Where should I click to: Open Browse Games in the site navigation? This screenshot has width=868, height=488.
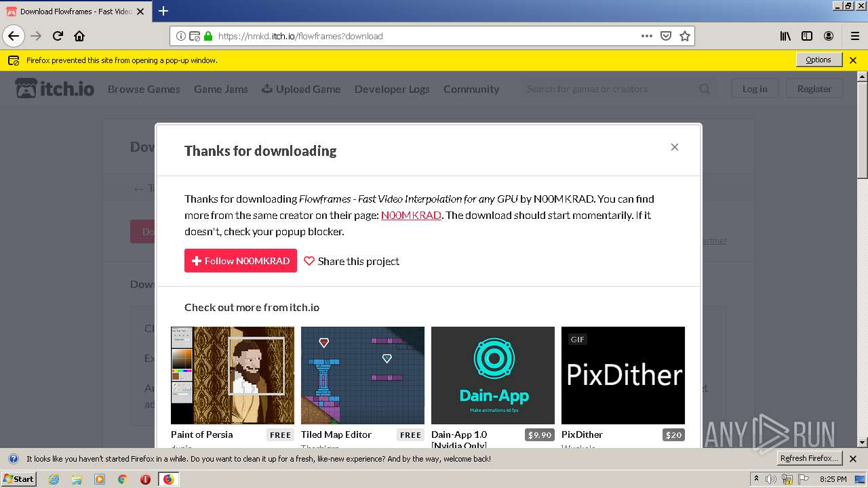[144, 89]
